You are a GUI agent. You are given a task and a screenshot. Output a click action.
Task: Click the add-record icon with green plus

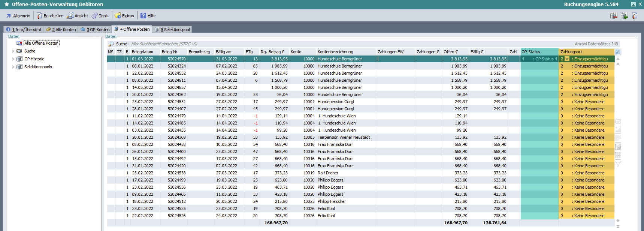[624, 16]
